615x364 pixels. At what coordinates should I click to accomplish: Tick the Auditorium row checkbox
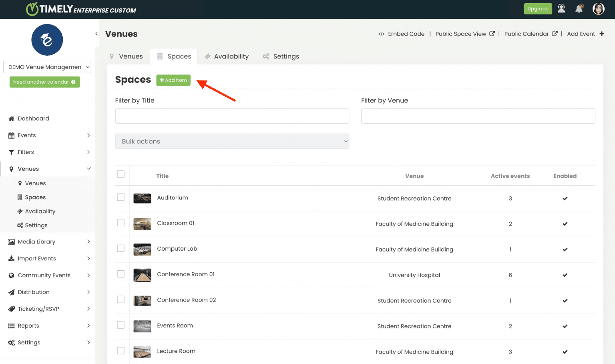121,197
